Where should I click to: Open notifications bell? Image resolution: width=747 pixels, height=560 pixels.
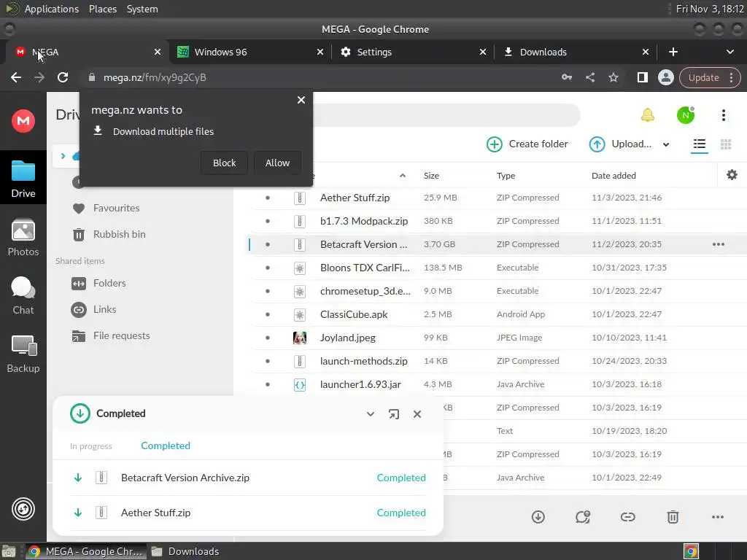click(648, 114)
